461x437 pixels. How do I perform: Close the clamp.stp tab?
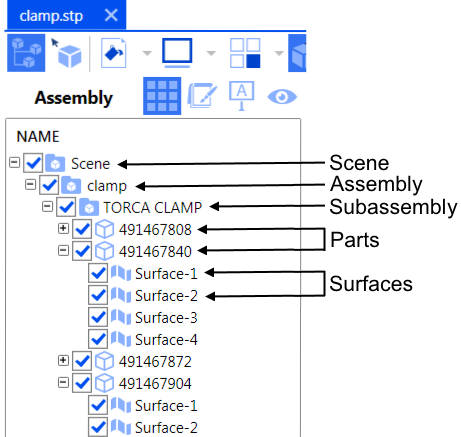(111, 15)
